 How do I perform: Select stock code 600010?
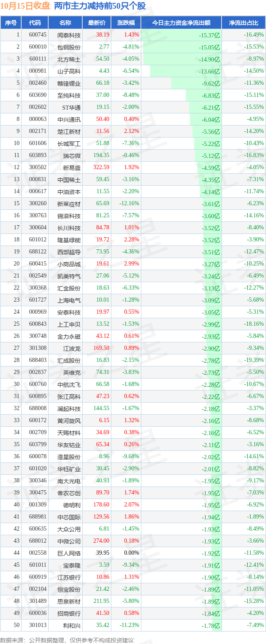[37, 47]
